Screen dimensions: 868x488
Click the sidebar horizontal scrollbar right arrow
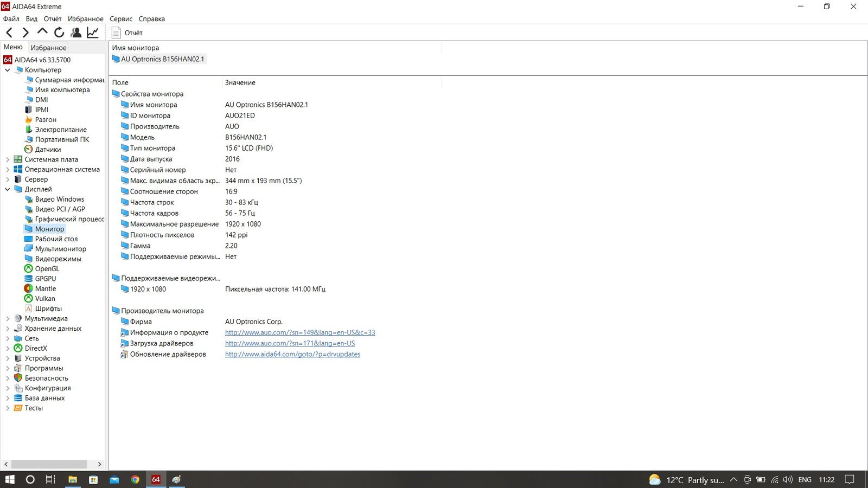coord(99,464)
